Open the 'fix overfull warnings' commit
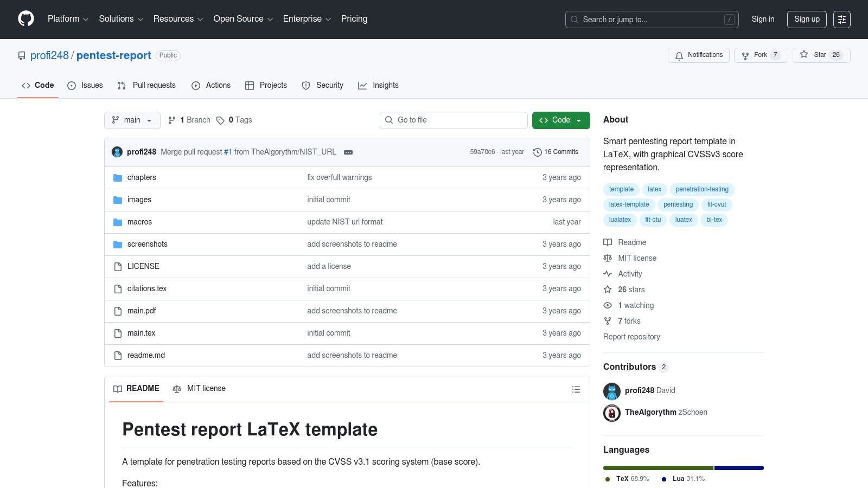Viewport: 868px width, 488px height. click(x=340, y=177)
